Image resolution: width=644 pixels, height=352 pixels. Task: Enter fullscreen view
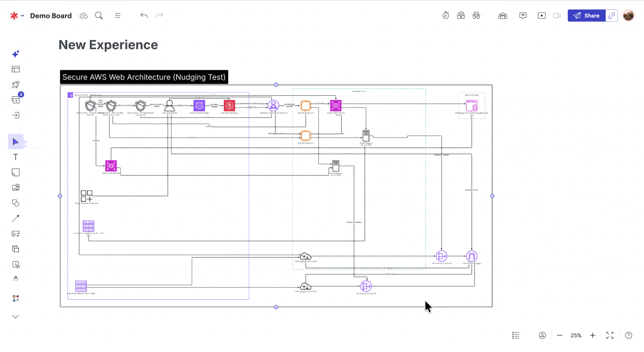pyautogui.click(x=610, y=335)
